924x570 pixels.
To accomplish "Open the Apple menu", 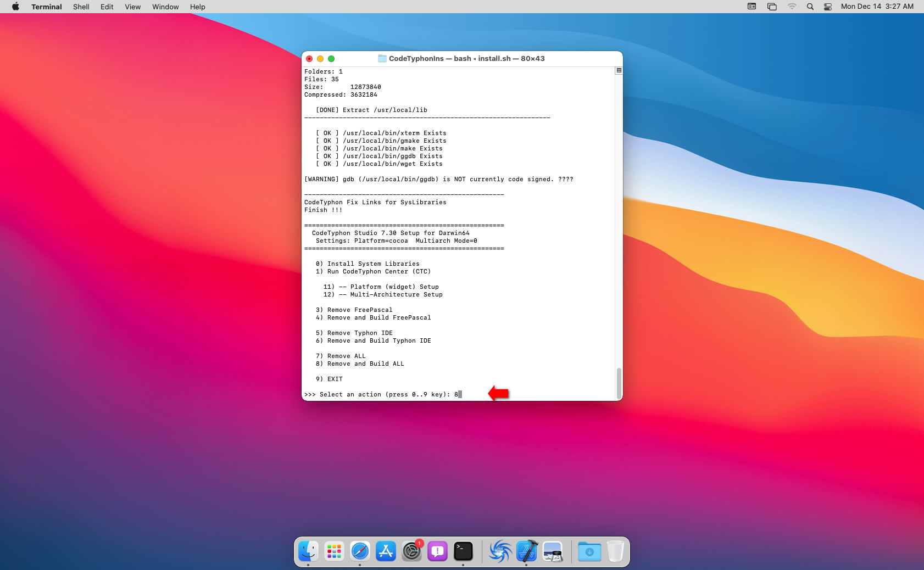I will [15, 7].
